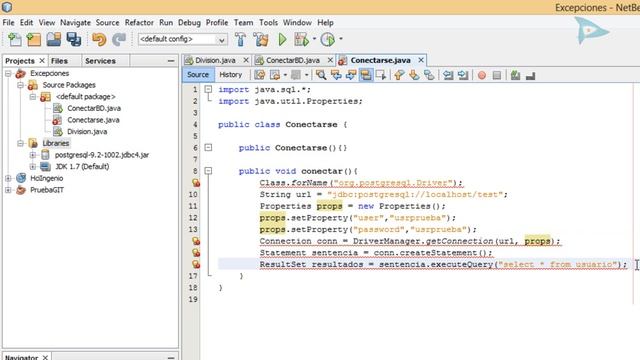Open Profile Project dropdown arrow
This screenshot has height=360, width=640.
pyautogui.click(x=341, y=39)
